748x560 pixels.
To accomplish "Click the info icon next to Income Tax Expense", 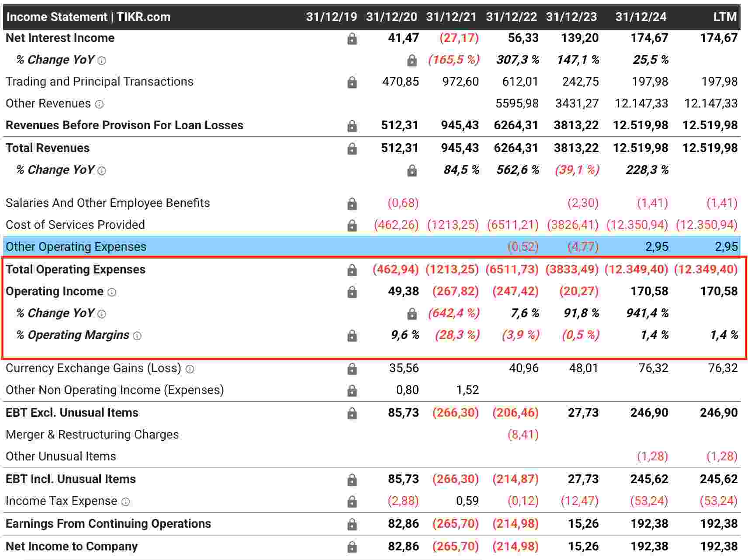I will pos(126,502).
